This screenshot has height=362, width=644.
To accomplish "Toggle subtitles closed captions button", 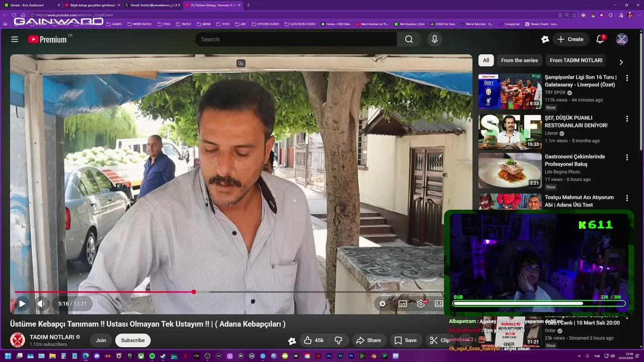I will (x=403, y=304).
